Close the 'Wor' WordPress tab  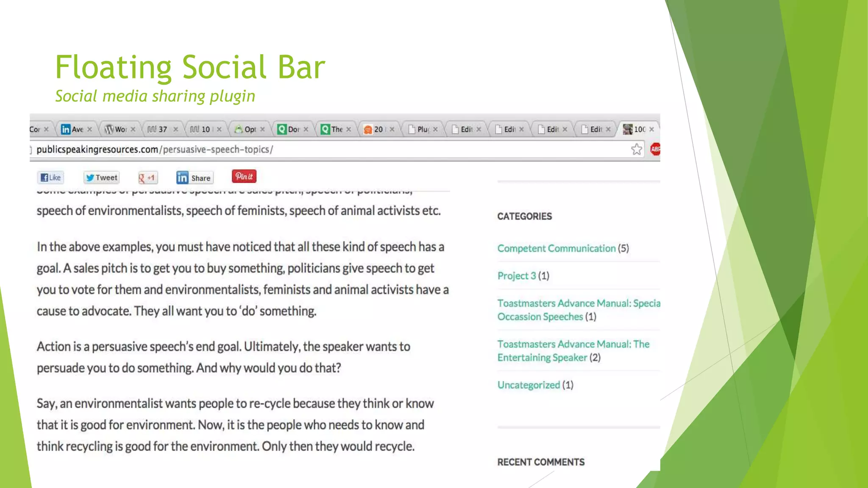133,129
